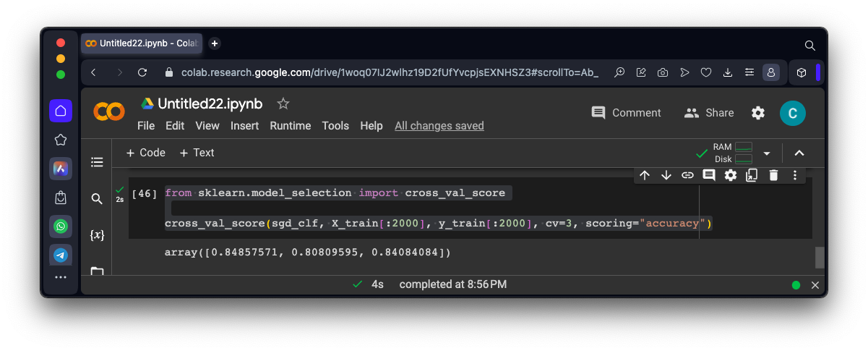This screenshot has width=868, height=351.
Task: Open more cell actions three-dot menu
Action: pyautogui.click(x=795, y=175)
